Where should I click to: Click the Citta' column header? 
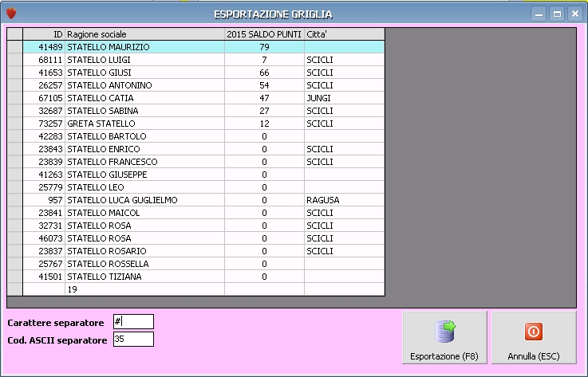(344, 34)
